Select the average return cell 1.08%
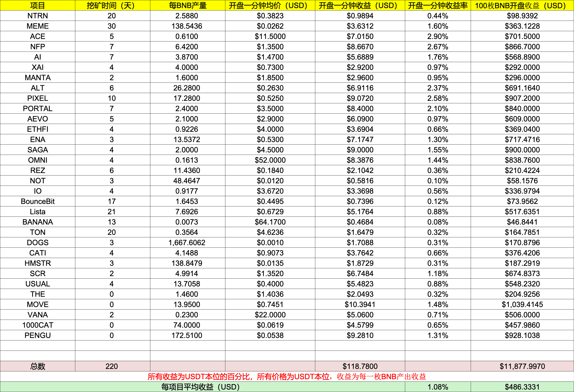 438,387
